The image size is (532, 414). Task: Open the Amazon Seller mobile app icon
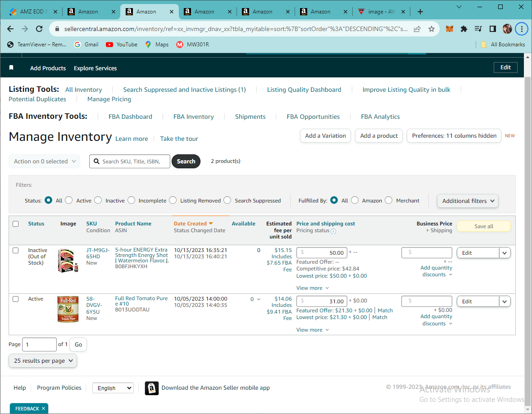152,388
